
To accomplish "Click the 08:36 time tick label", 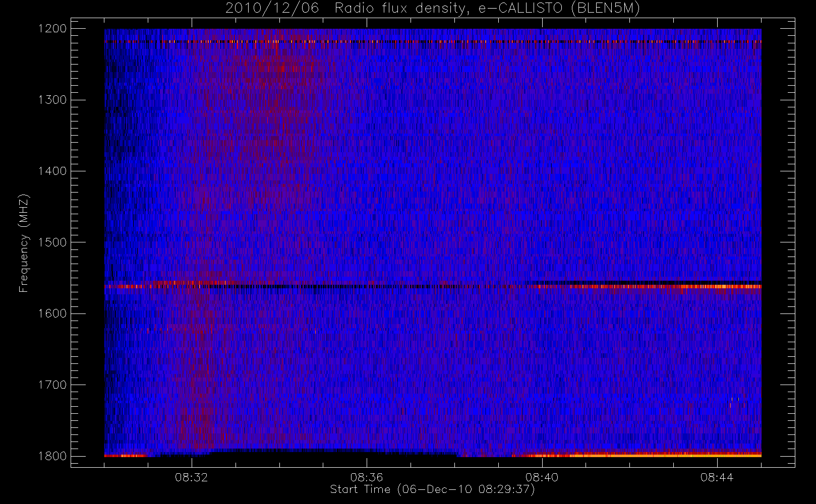I will pos(367,477).
